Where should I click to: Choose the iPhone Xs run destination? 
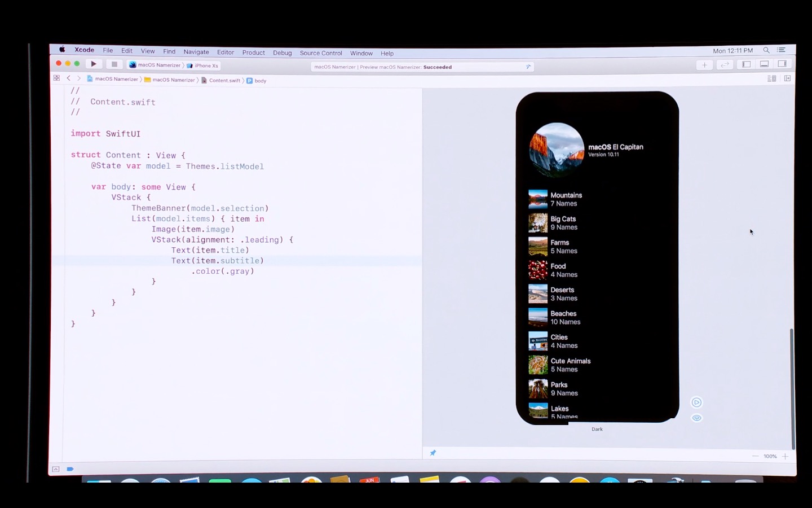pos(202,65)
